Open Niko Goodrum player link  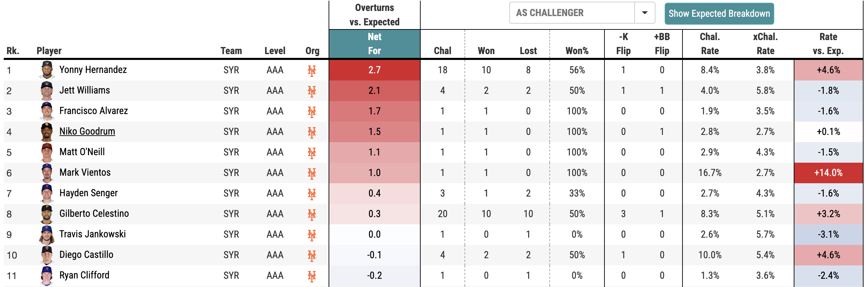click(87, 132)
